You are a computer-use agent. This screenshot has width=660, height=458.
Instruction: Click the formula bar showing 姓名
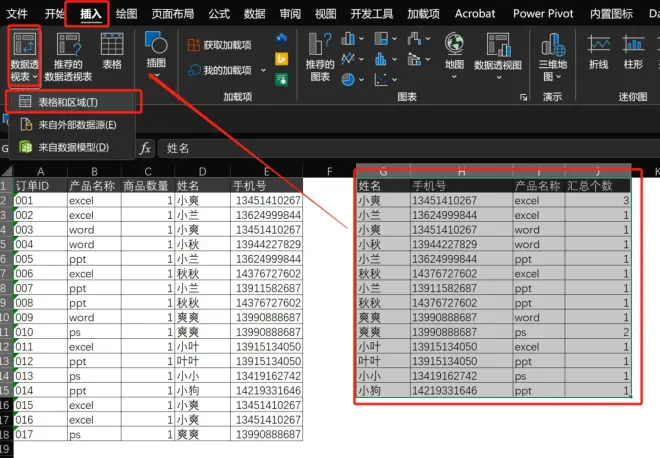click(x=408, y=148)
